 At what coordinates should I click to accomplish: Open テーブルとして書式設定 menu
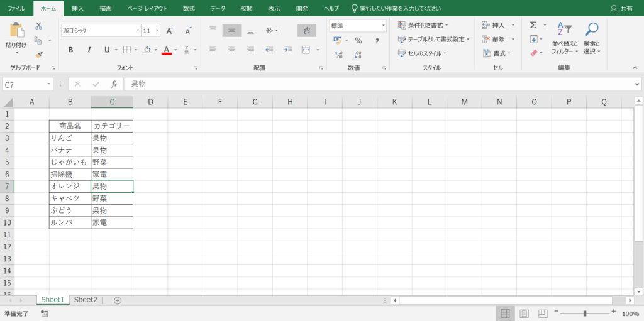(433, 40)
